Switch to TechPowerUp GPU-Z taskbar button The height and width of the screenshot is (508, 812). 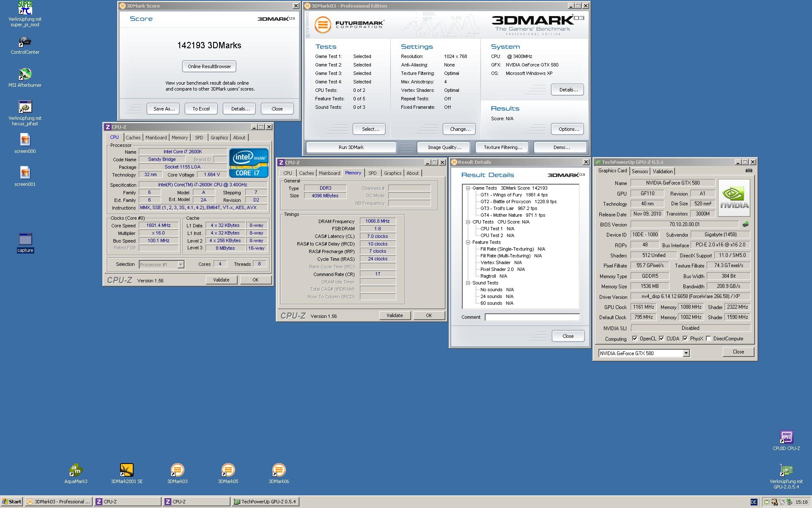click(266, 502)
